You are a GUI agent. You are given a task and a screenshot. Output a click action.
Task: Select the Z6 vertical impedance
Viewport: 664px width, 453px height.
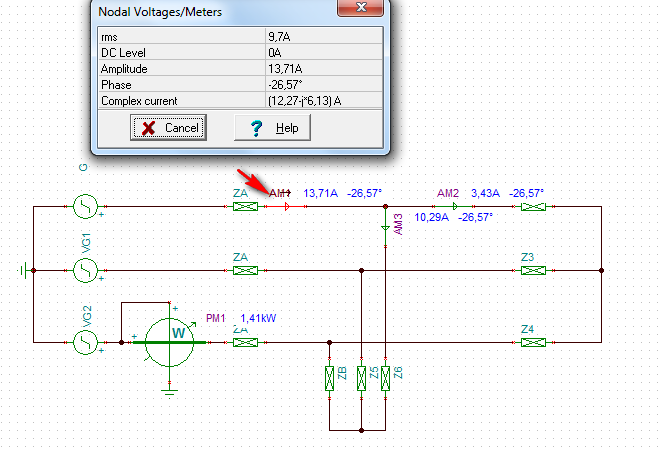386,378
